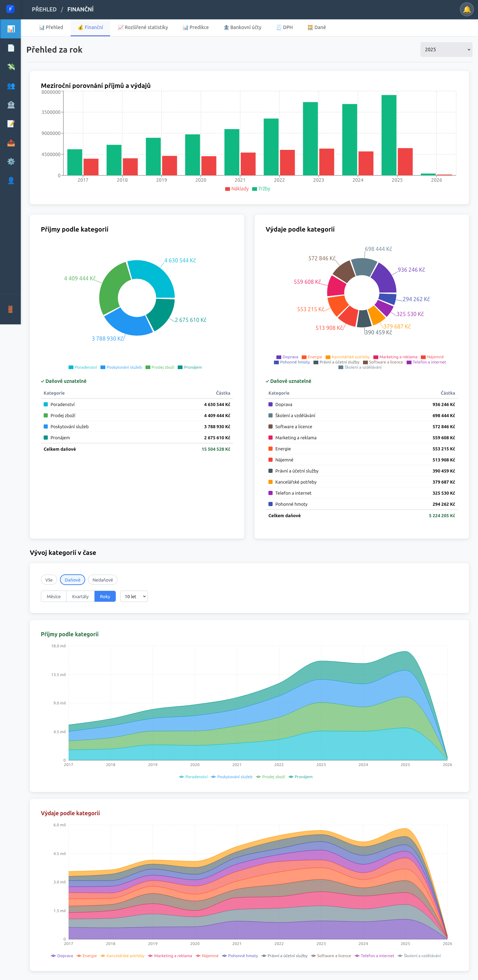Open the memo with pencil sidebar icon
Image resolution: width=478 pixels, height=980 pixels.
coord(11,124)
